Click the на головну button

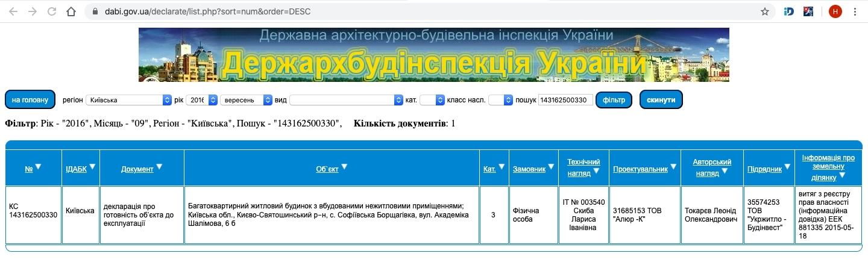(x=30, y=99)
